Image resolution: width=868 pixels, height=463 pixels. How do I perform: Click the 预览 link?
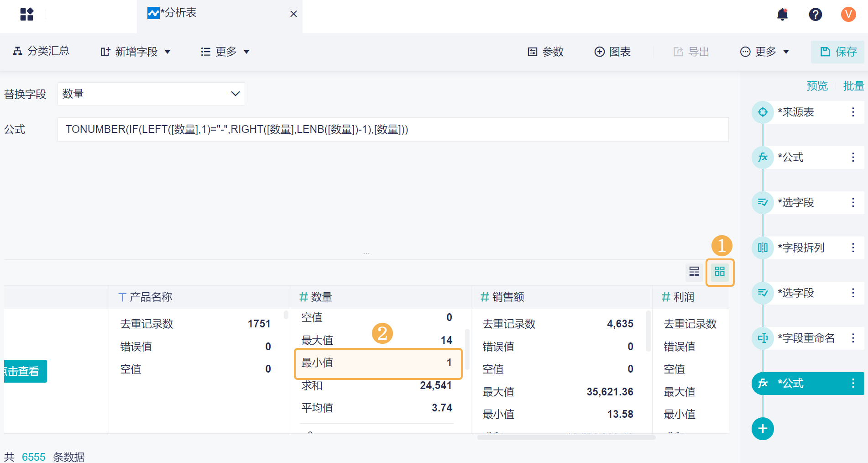pos(817,86)
